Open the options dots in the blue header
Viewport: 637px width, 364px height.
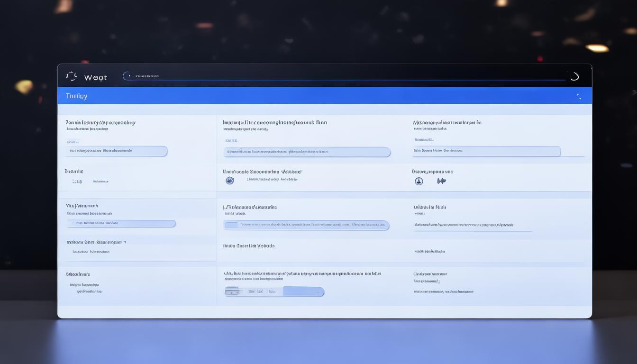click(x=579, y=96)
